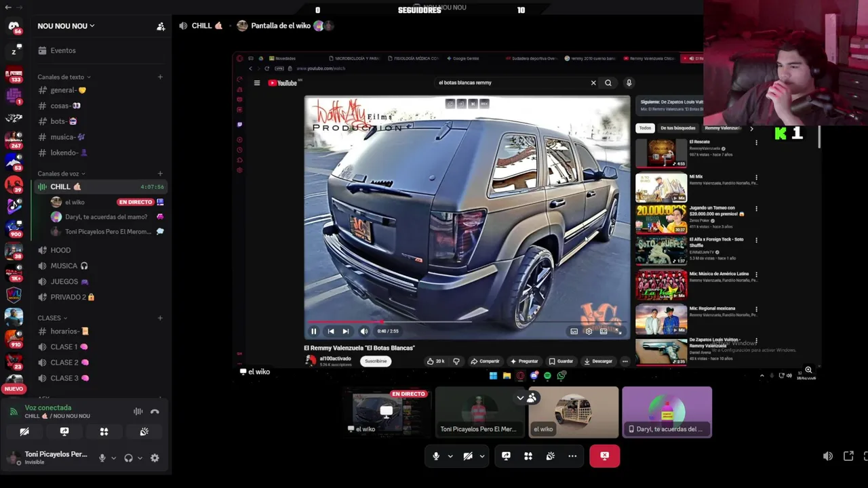Deafen with headphones icon in user panel

(128, 458)
